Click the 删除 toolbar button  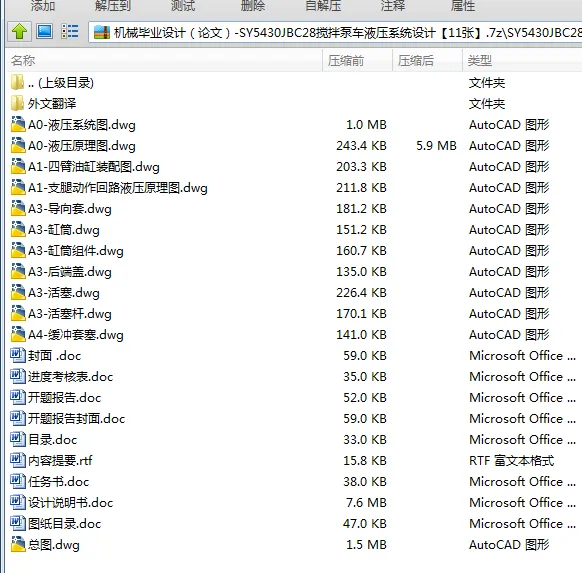[253, 5]
